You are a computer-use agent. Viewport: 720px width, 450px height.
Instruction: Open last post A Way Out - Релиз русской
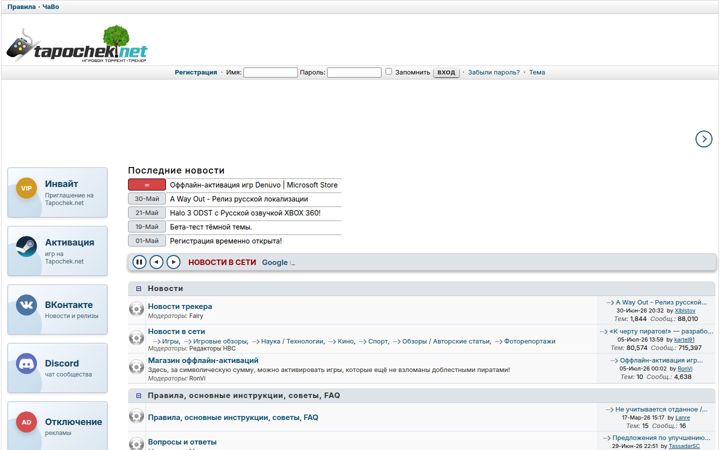(x=661, y=302)
